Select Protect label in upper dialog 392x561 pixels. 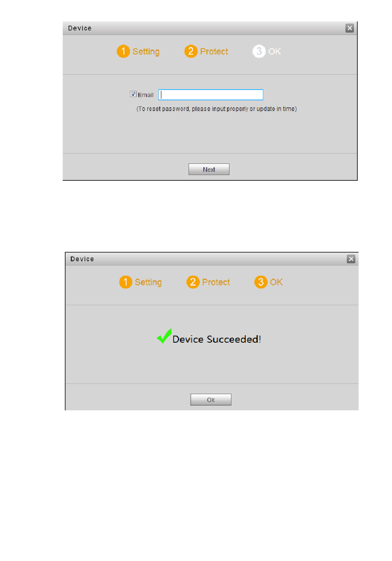tap(214, 52)
